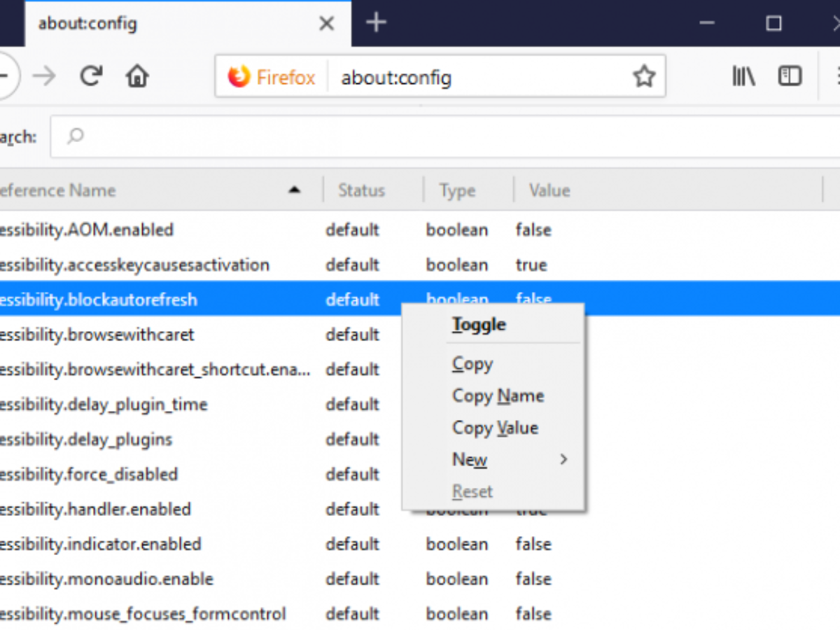
Task: Minimize the Firefox window
Action: click(x=708, y=24)
